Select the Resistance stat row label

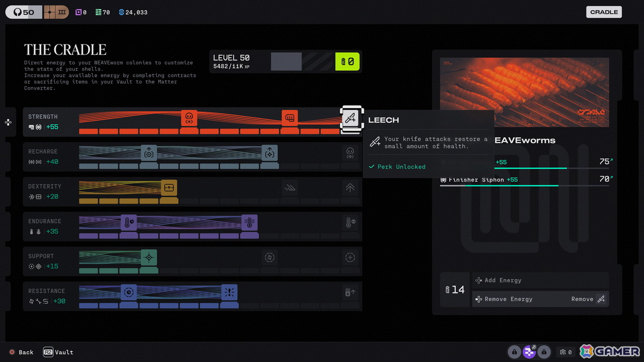pyautogui.click(x=47, y=291)
